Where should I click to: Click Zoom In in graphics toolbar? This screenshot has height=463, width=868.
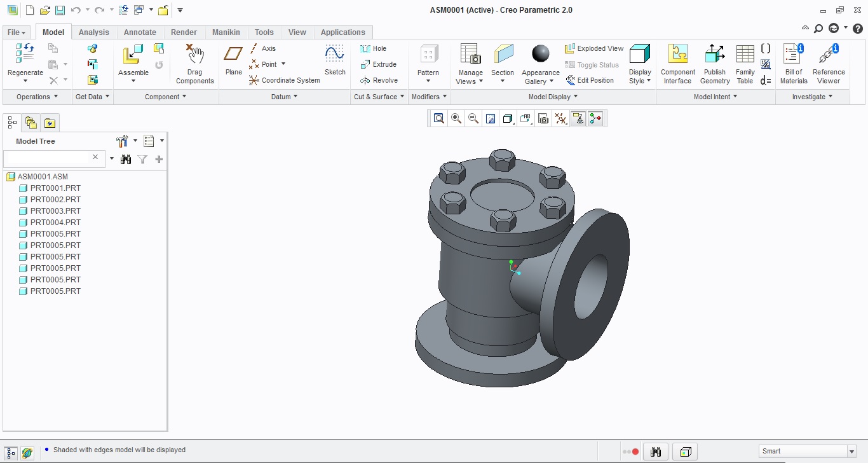(x=456, y=118)
